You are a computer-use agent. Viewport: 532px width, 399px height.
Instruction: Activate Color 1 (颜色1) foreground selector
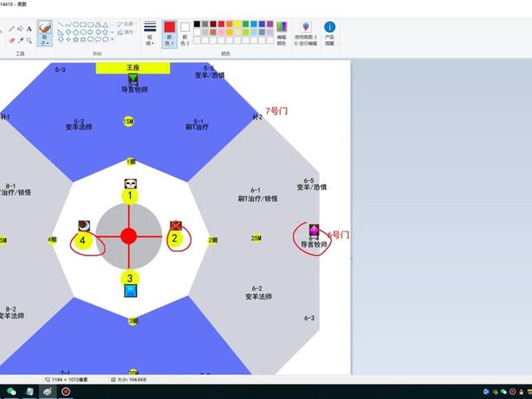pos(170,33)
